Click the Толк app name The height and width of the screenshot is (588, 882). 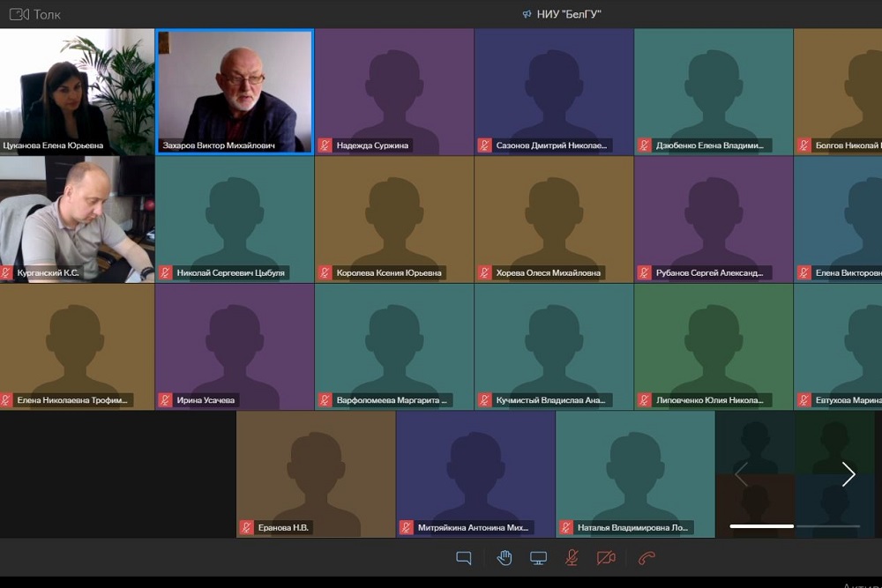tap(47, 14)
